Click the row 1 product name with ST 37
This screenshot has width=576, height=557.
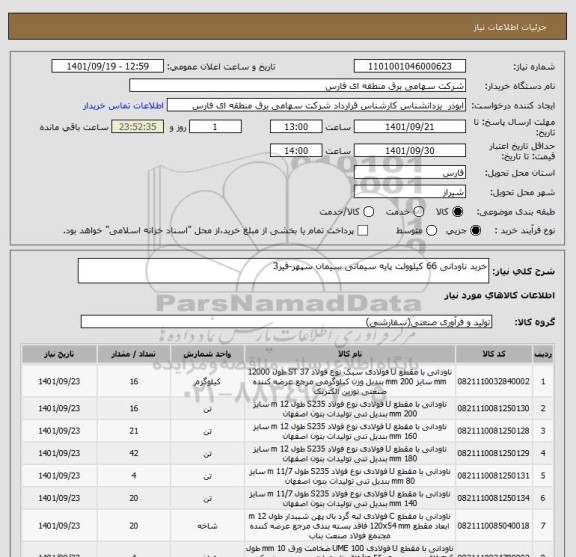click(x=350, y=382)
